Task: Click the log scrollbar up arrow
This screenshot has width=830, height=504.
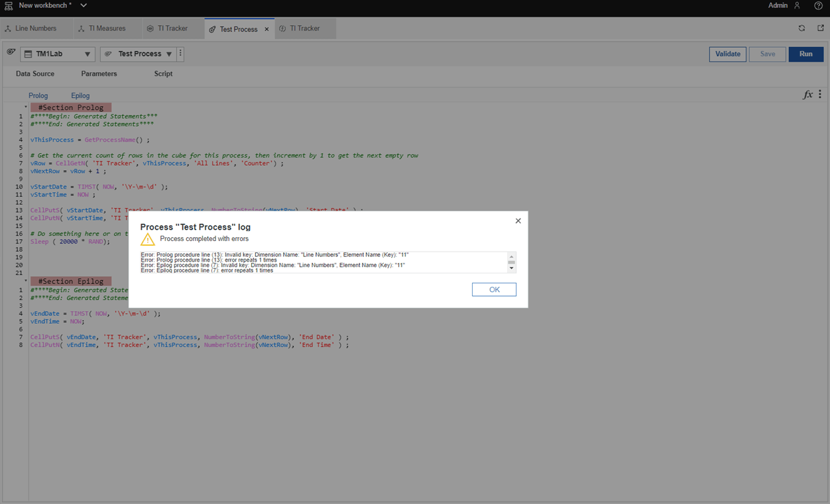Action: tap(511, 256)
